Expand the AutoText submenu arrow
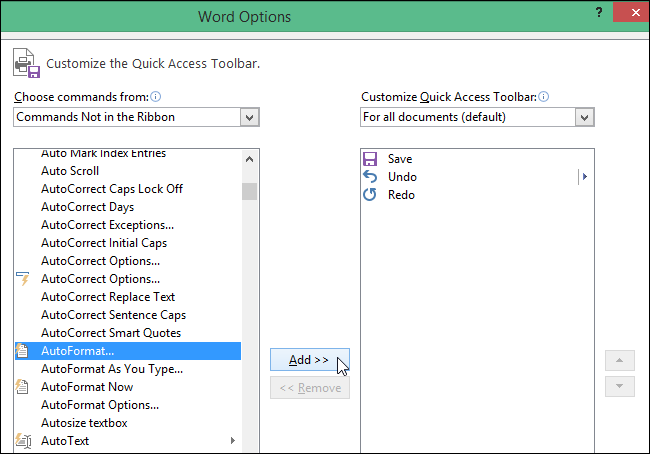 (233, 441)
